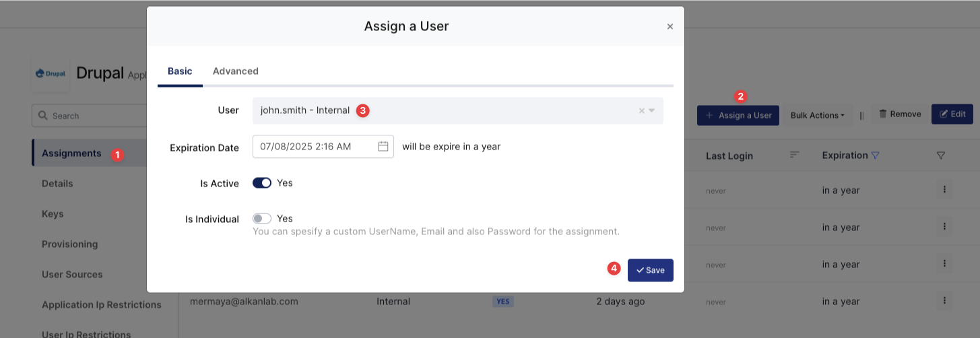
Task: Switch to the Advanced tab
Action: [235, 71]
